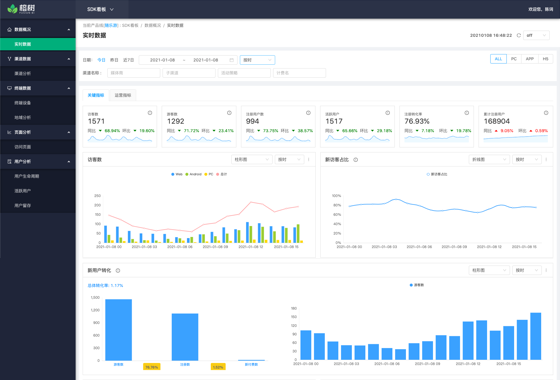
Task: Click the third channel name input field
Action: (244, 73)
